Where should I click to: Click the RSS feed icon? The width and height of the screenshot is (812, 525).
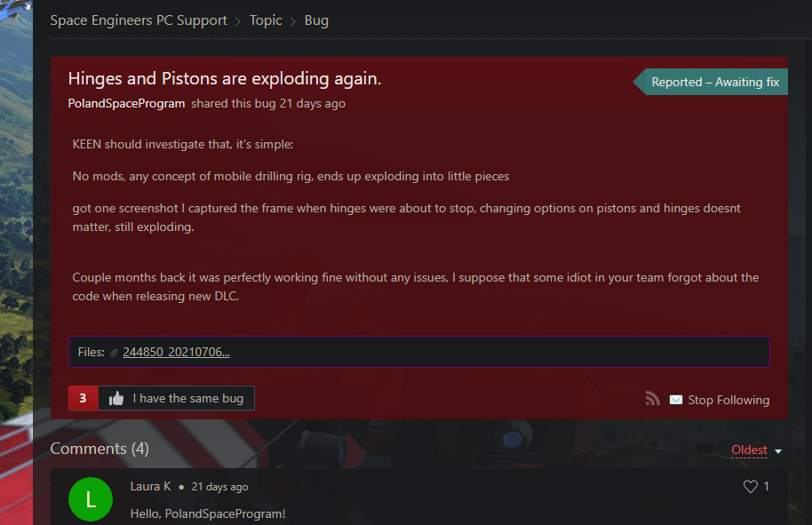click(653, 400)
